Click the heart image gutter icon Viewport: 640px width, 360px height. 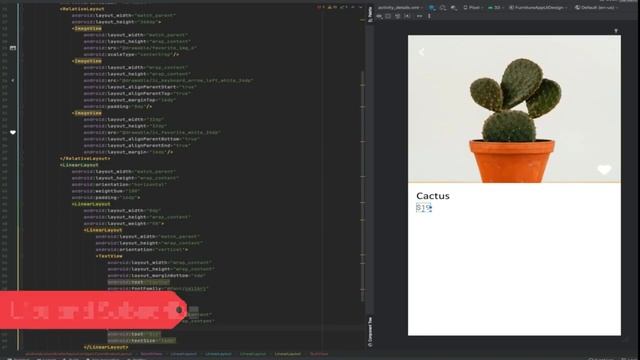click(x=13, y=132)
